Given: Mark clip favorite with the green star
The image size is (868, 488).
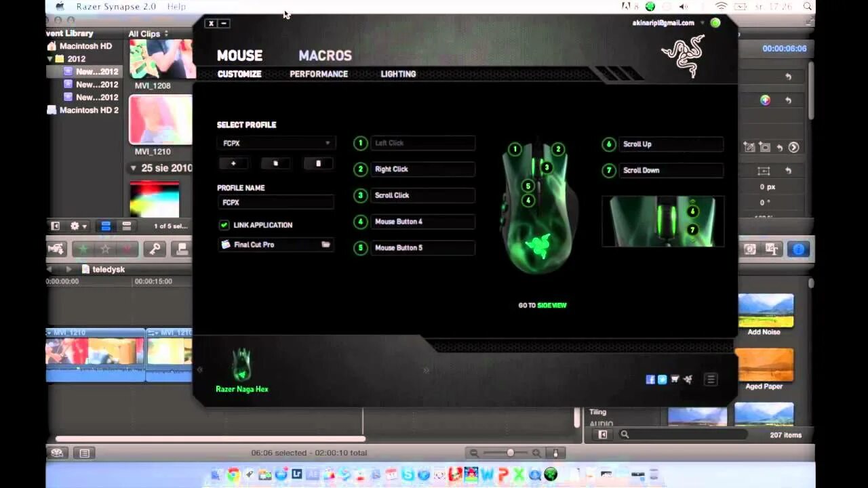Looking at the screenshot, I should click(x=83, y=249).
